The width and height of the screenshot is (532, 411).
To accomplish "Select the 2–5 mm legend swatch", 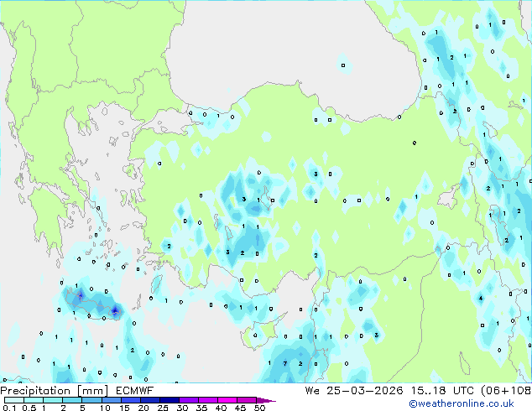I will (72, 400).
